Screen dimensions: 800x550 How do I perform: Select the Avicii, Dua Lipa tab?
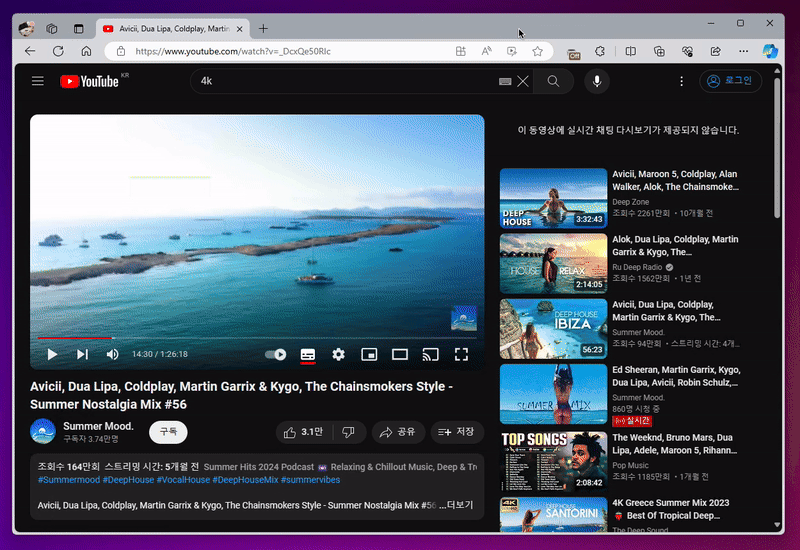pyautogui.click(x=173, y=29)
